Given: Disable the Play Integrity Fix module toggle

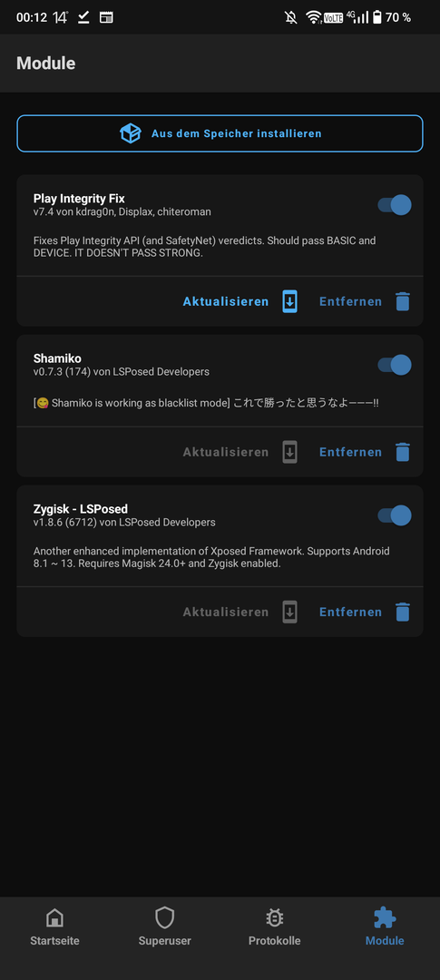Looking at the screenshot, I should click(x=395, y=205).
